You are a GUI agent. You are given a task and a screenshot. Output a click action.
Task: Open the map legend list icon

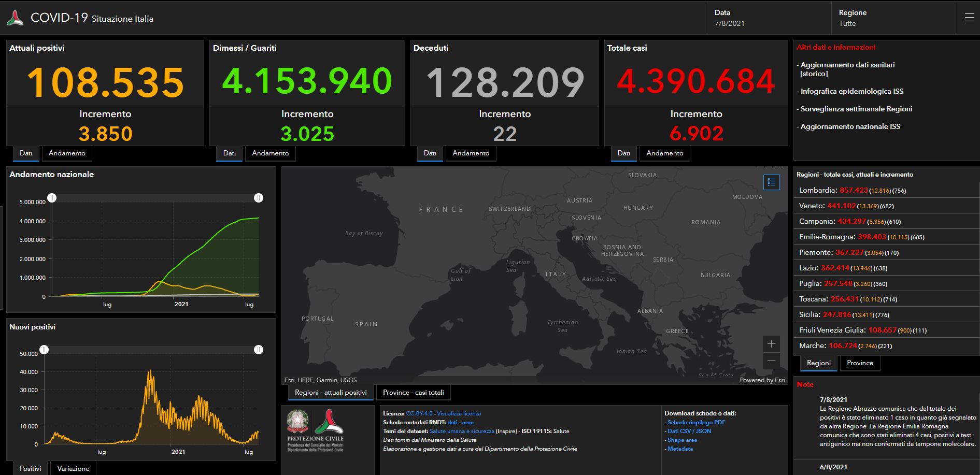coord(771,182)
